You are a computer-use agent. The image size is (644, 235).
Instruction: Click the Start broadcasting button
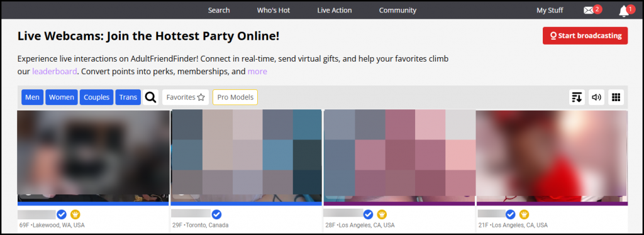(x=586, y=36)
